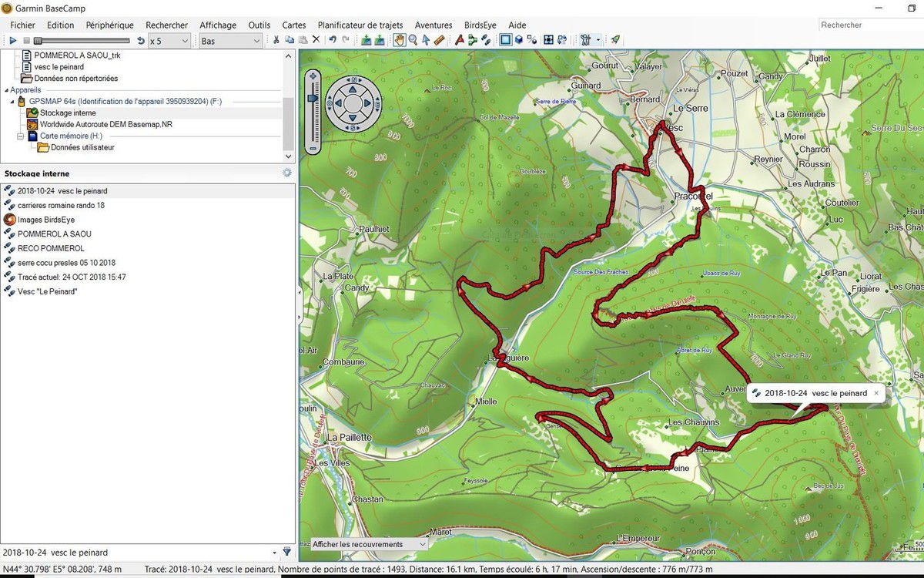Viewport: 924px width, 578px height.
Task: Select the New Route tool
Action: [x=473, y=40]
